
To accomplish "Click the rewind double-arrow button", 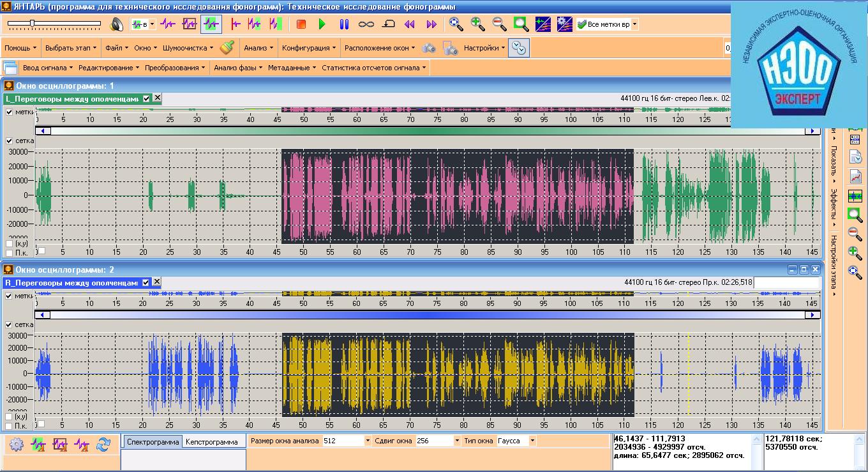I will [x=410, y=24].
